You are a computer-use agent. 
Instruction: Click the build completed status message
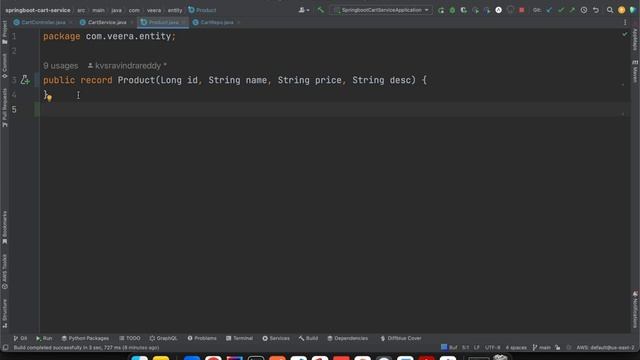(86, 348)
